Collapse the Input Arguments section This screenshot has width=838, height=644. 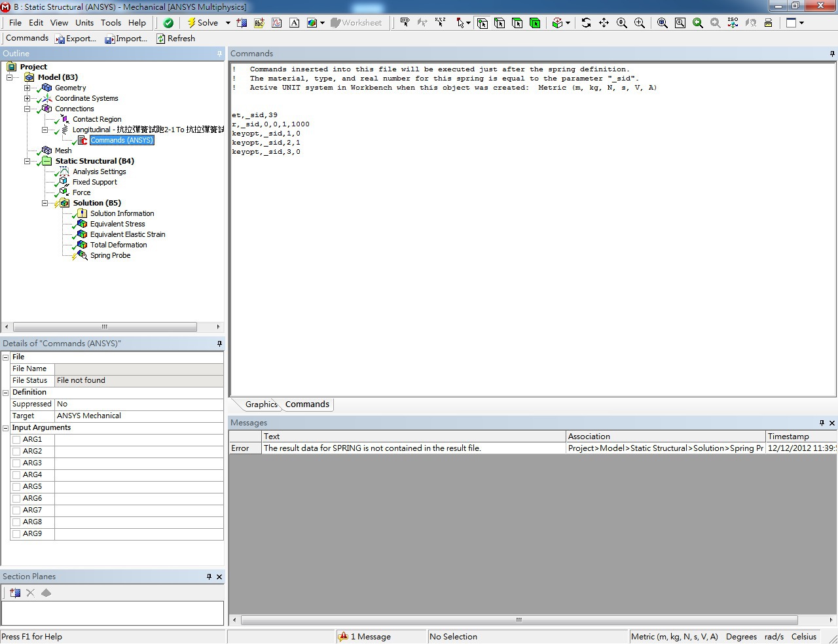click(6, 428)
